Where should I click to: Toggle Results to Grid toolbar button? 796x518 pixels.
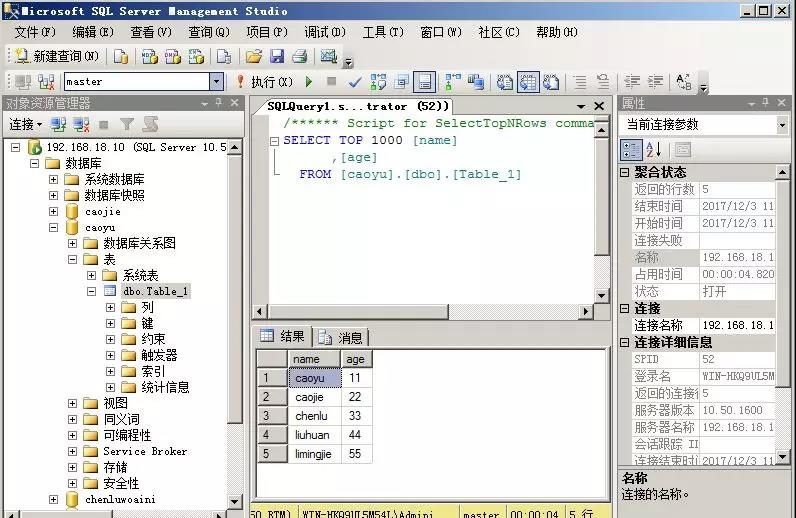[527, 81]
